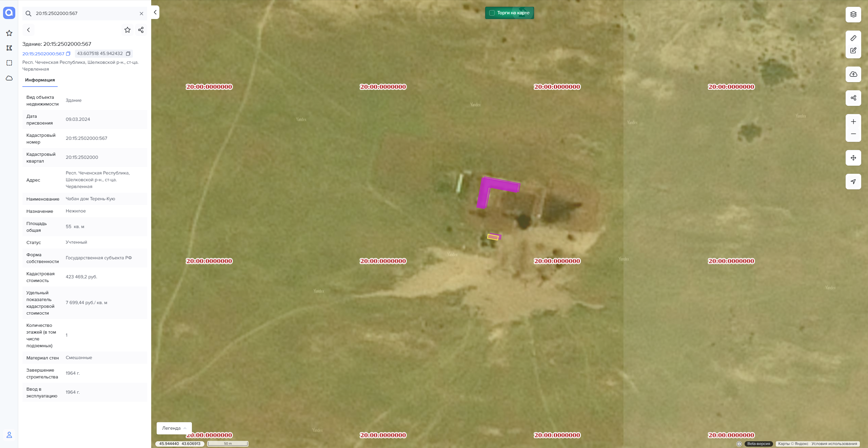Go back to search results
868x448 pixels.
(x=28, y=30)
